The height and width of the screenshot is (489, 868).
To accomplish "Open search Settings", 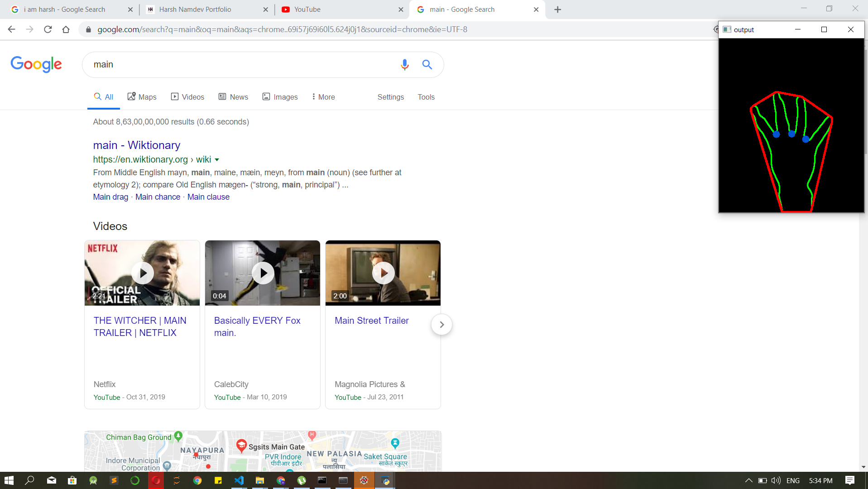I will click(391, 97).
